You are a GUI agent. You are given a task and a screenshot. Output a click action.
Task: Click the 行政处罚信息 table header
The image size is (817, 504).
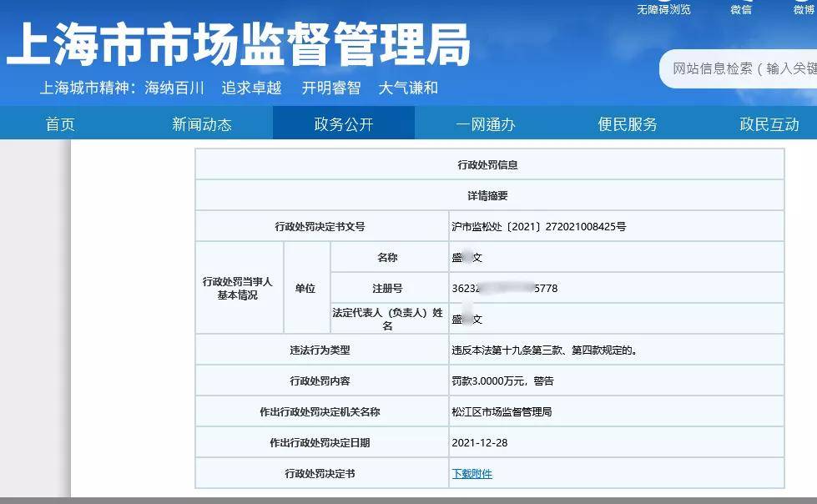[x=489, y=164]
